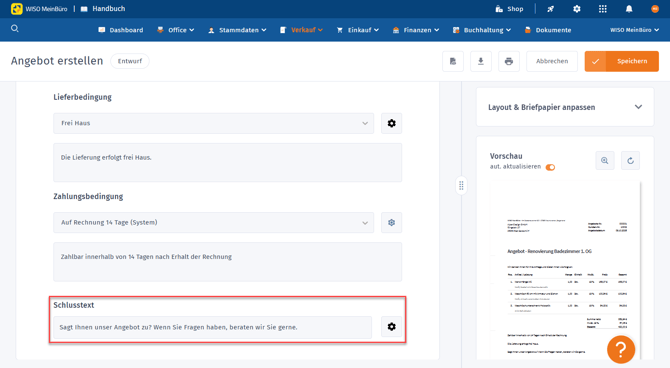
Task: Open settings gear in top bar
Action: [576, 9]
